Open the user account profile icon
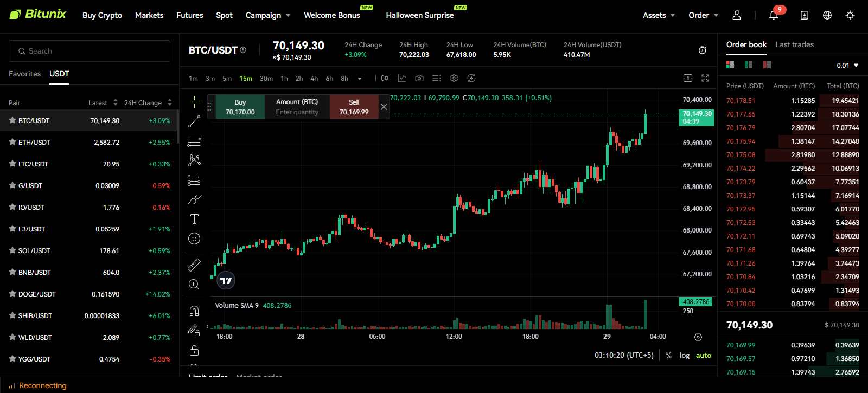868x393 pixels. [x=737, y=15]
